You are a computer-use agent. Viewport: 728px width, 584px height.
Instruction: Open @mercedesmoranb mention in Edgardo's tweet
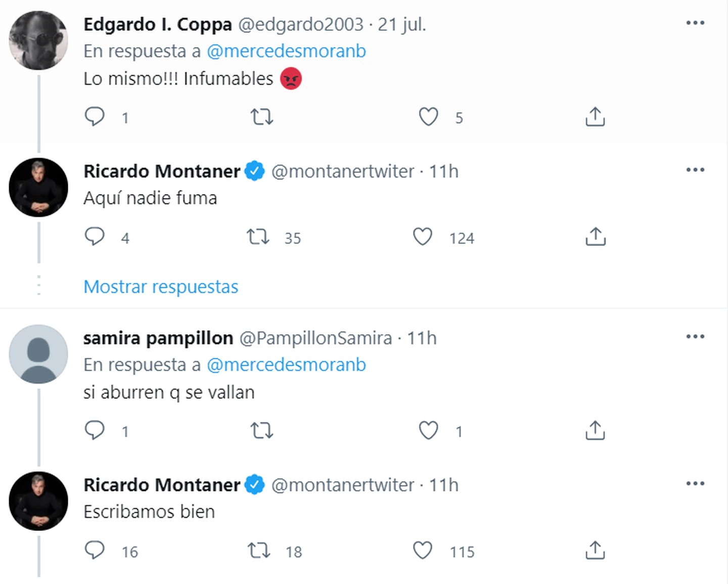point(286,51)
